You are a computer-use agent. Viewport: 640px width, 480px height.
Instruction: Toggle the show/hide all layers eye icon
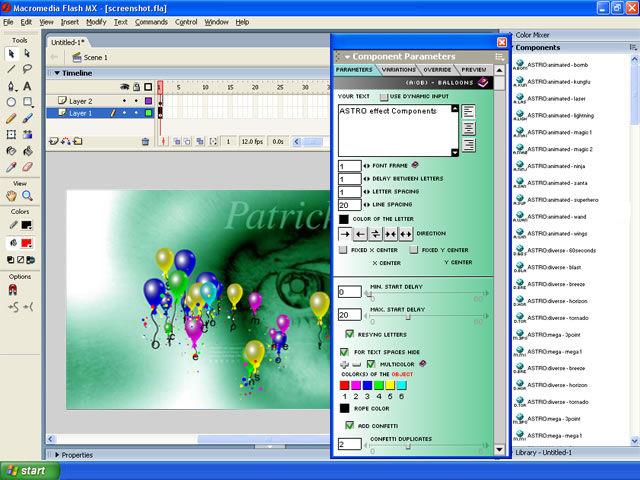coord(124,87)
